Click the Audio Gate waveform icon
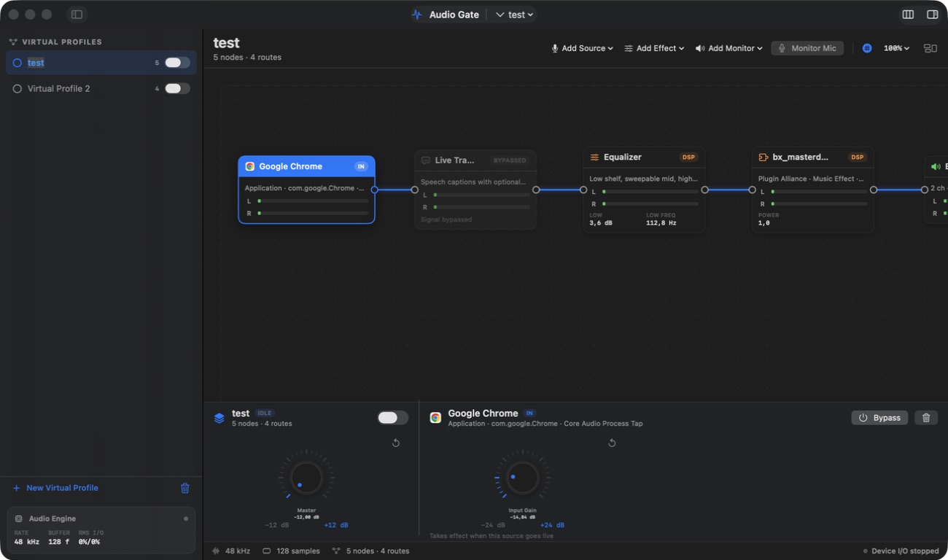 tap(417, 15)
